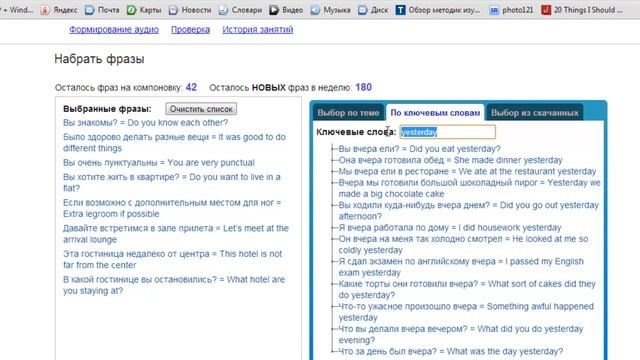Viewport: 640px width, 360px height.
Task: Open the Яндекс bookmark icon
Action: 45,10
